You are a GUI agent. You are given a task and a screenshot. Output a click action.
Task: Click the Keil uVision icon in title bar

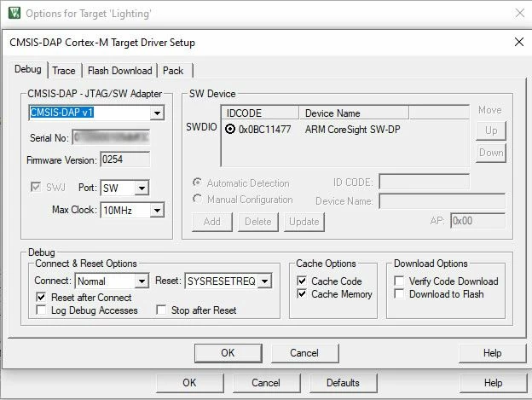click(x=14, y=14)
